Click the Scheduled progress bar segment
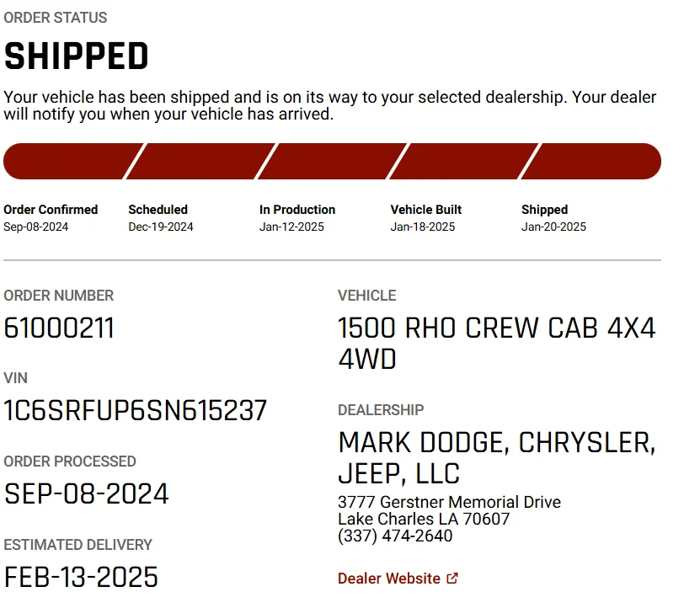The image size is (700, 608). click(200, 161)
